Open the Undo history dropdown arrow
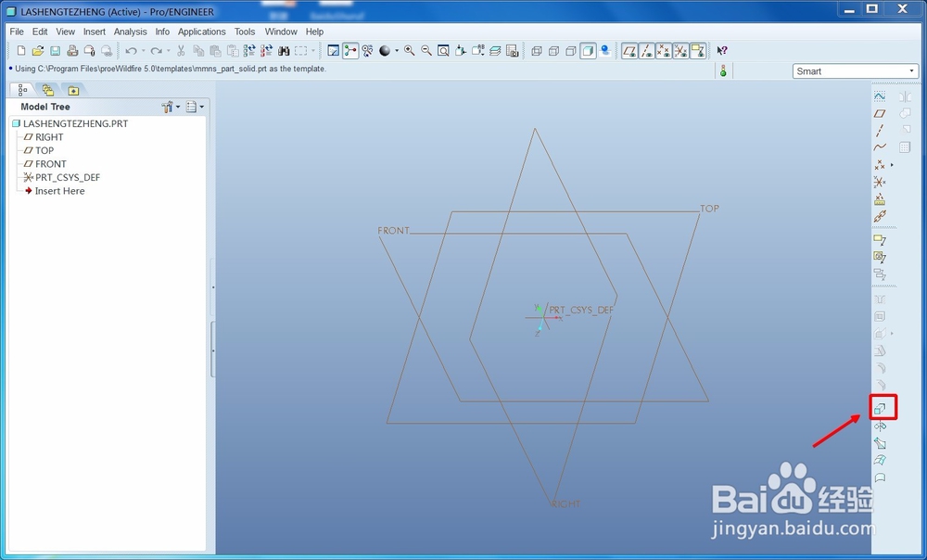 click(x=143, y=51)
